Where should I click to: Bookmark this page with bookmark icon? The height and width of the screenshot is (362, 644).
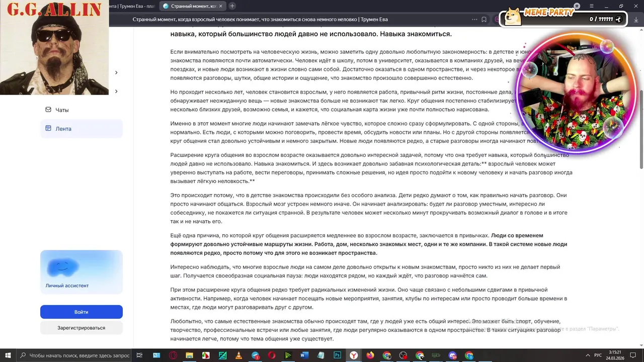[484, 19]
